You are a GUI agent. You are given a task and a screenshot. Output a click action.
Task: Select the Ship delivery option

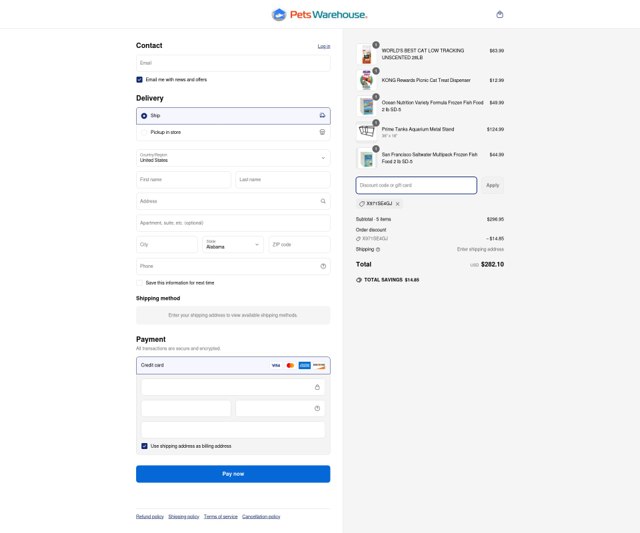(x=233, y=116)
